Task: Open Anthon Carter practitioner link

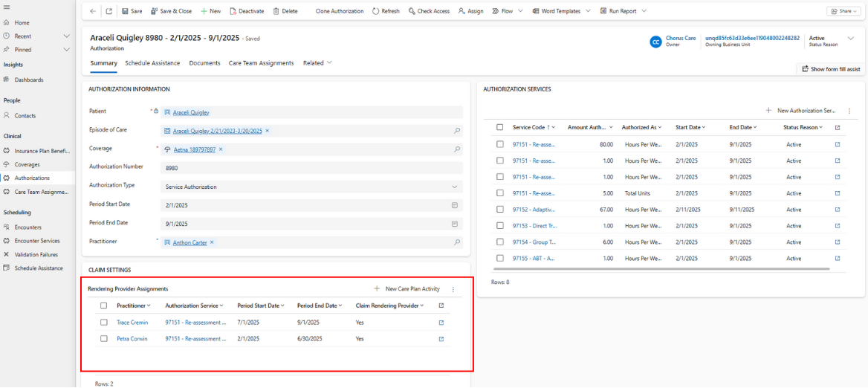Action: click(x=190, y=242)
